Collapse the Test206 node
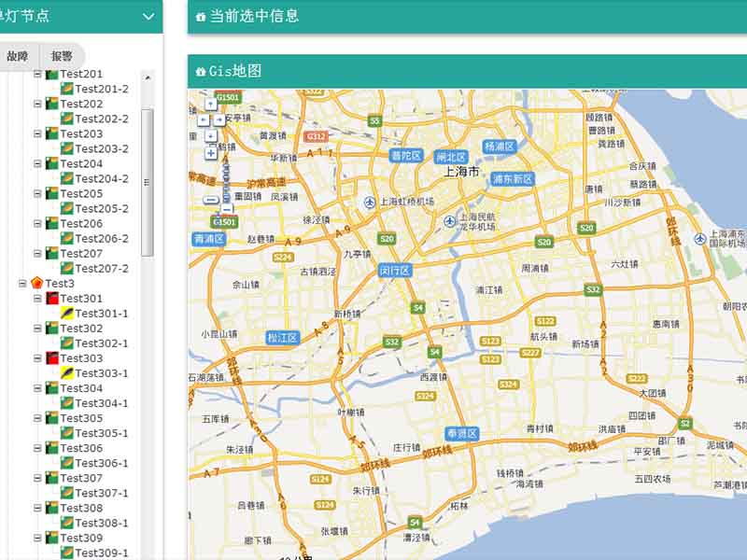 (37, 223)
